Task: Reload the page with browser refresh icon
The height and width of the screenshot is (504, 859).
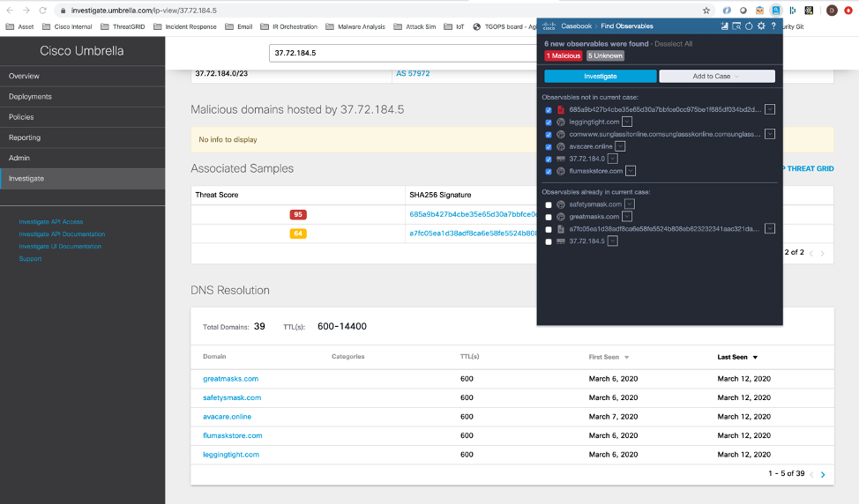Action: click(x=43, y=11)
